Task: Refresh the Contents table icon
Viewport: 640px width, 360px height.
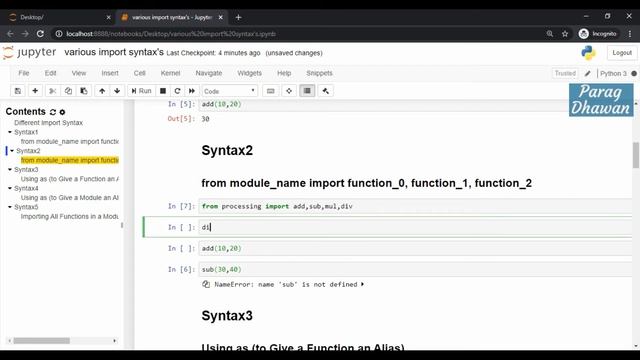Action: coord(53,112)
